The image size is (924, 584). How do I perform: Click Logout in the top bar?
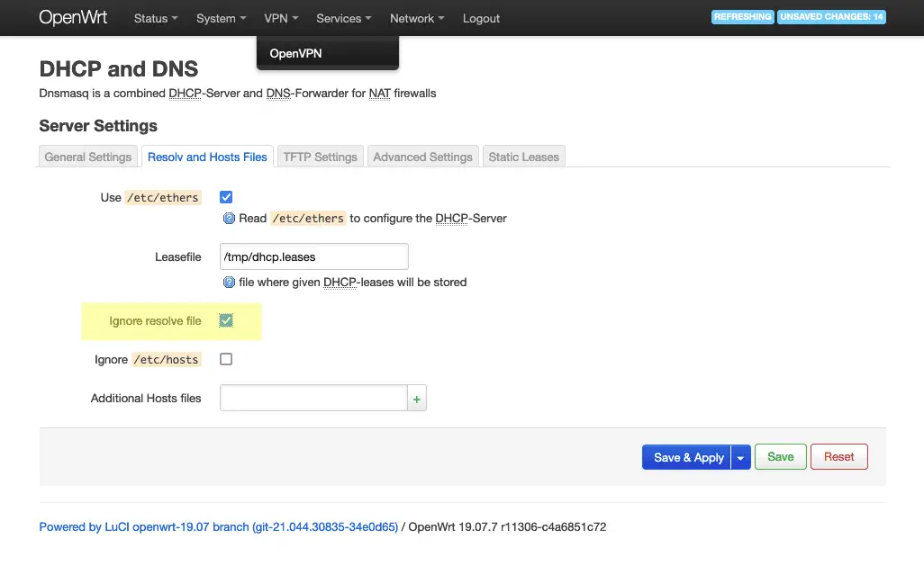(481, 18)
